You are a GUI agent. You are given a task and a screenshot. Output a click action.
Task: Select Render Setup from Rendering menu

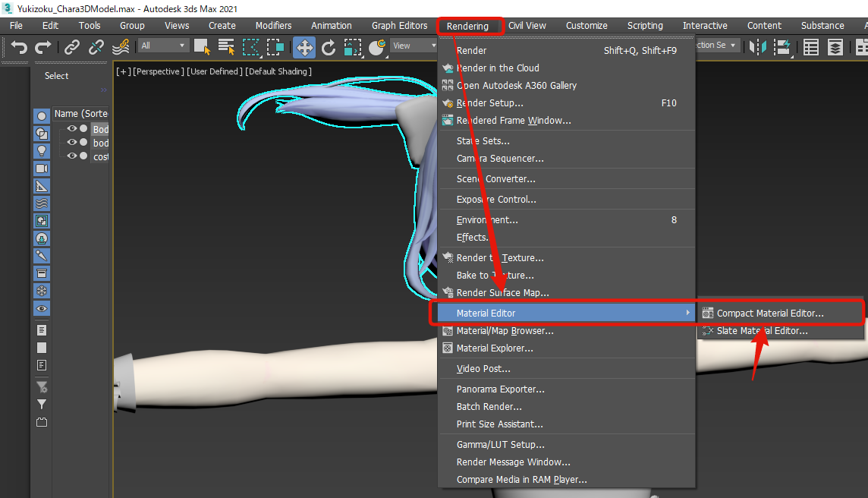(567, 103)
